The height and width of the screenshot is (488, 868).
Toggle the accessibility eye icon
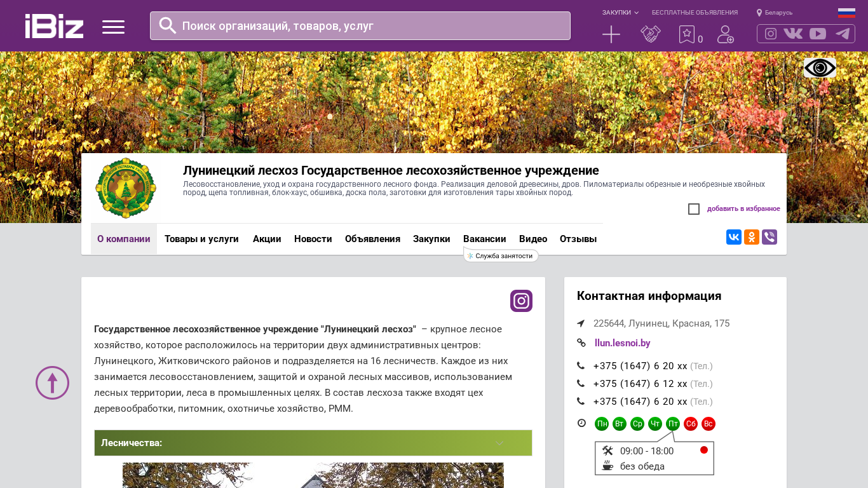(820, 68)
